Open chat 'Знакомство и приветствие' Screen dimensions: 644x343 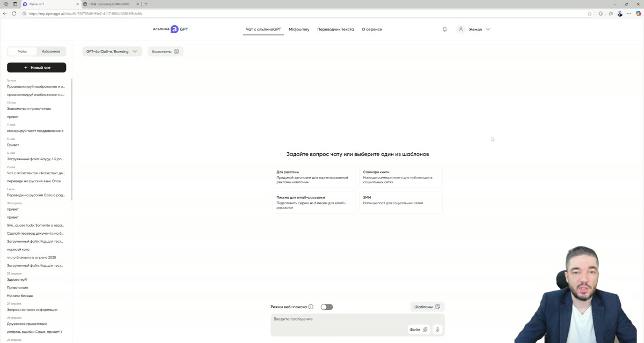point(29,109)
